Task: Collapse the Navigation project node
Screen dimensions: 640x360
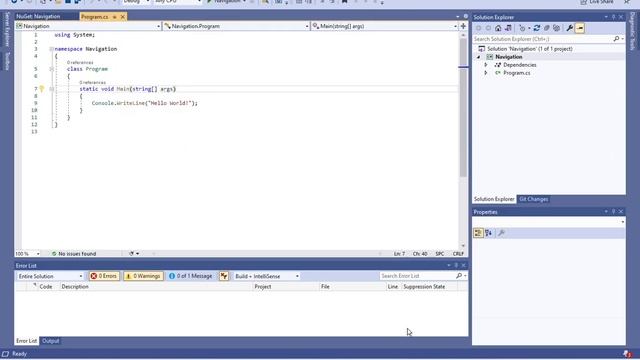Action: point(478,57)
